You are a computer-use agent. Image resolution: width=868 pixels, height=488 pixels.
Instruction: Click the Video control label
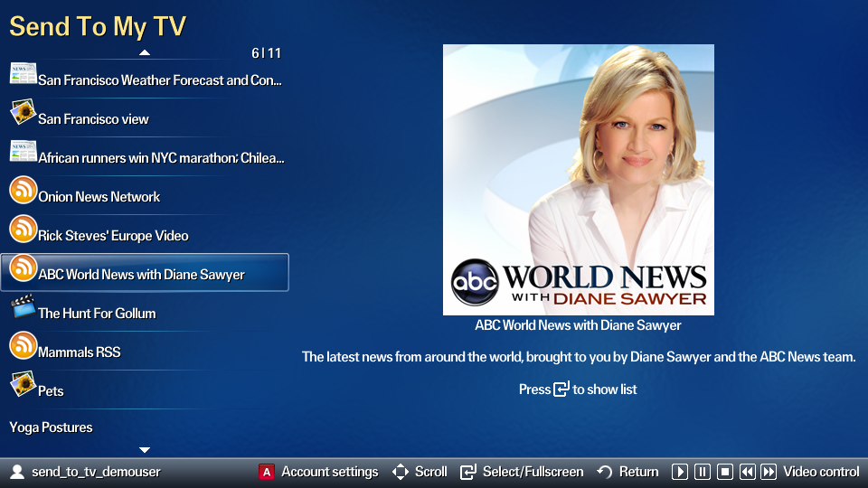point(822,472)
